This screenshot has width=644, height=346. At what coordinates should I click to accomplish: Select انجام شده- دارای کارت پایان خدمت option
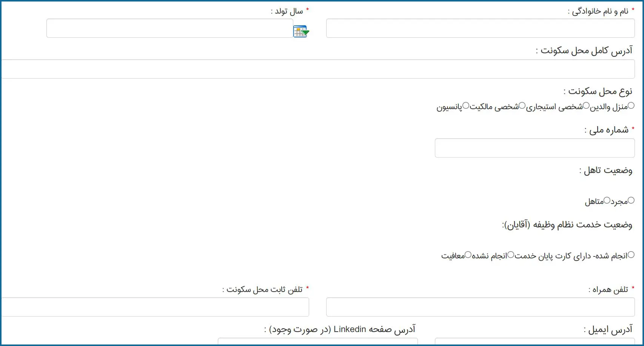pos(631,255)
